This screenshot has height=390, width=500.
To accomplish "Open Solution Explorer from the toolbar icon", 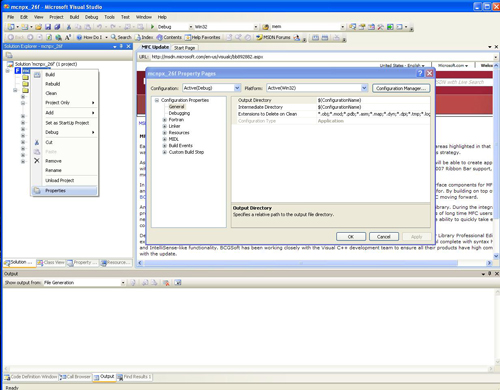I will point(352,27).
